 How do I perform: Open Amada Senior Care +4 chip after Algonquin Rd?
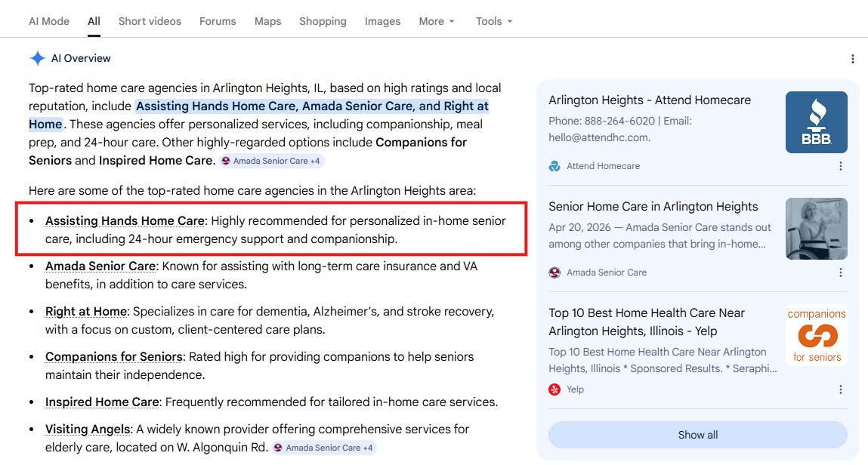click(324, 448)
